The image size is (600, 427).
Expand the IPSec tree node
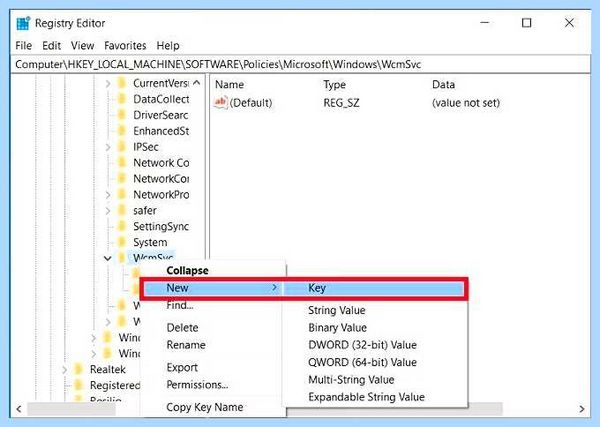pos(108,147)
